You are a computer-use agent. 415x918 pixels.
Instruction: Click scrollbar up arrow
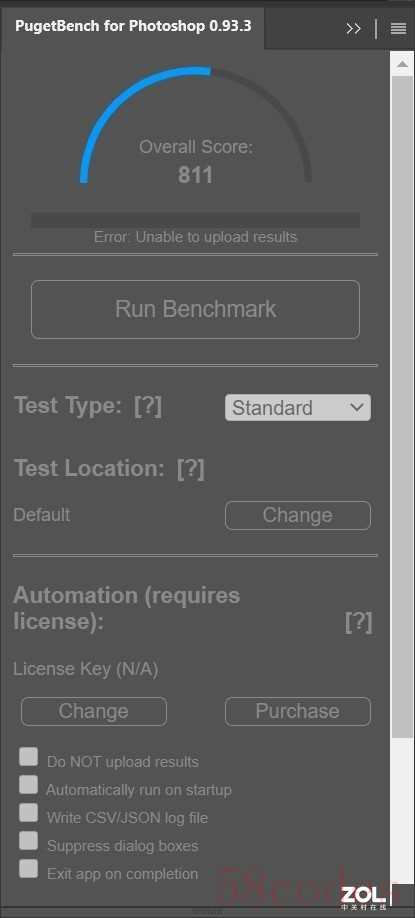(402, 64)
